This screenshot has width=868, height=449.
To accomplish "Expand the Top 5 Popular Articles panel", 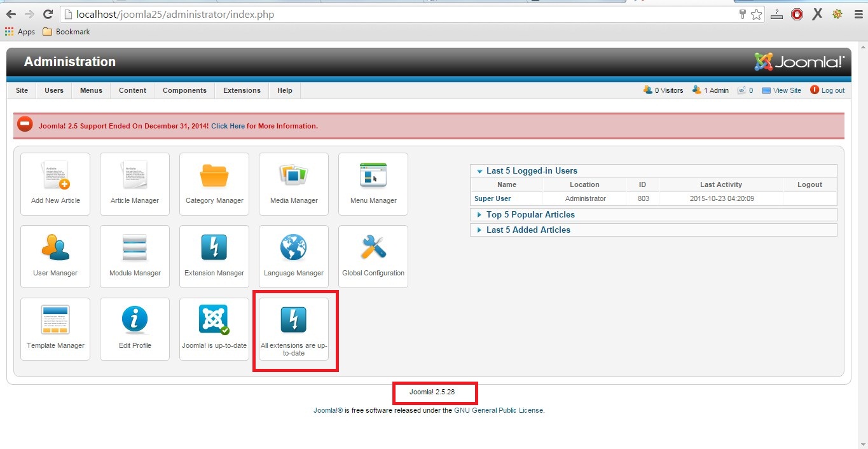I will [530, 215].
